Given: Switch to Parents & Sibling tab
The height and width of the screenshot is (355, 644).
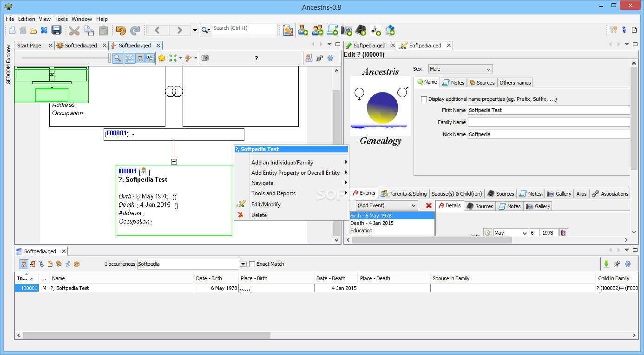Looking at the screenshot, I should click(403, 194).
